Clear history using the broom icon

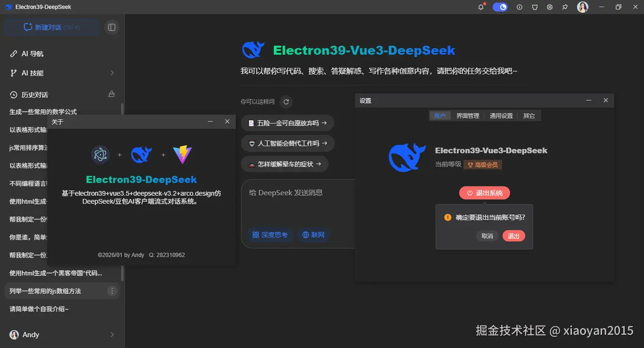point(112,94)
